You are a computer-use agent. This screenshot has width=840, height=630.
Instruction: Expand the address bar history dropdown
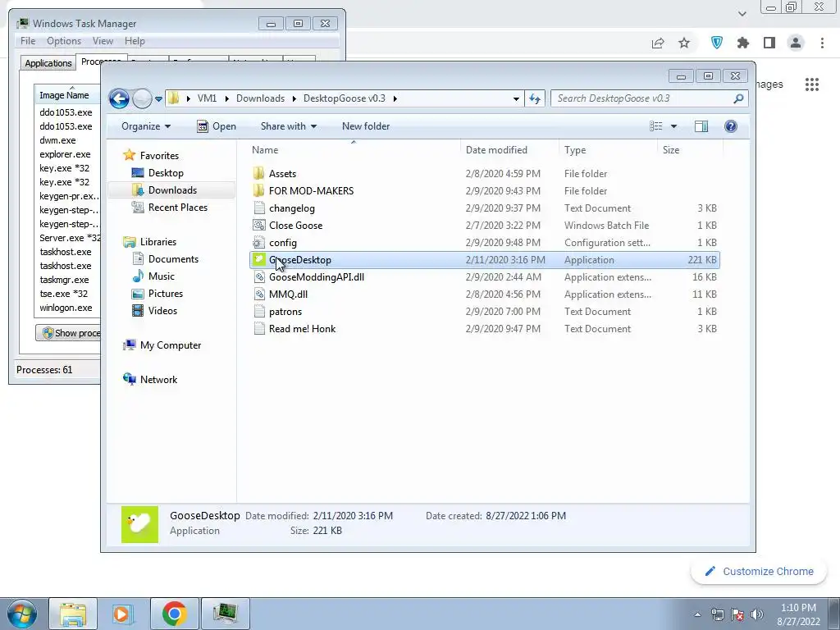coord(516,98)
